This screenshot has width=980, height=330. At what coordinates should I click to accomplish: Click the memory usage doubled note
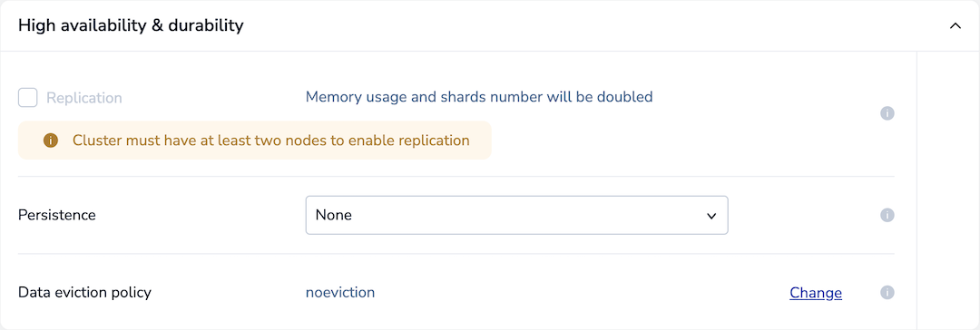tap(479, 97)
